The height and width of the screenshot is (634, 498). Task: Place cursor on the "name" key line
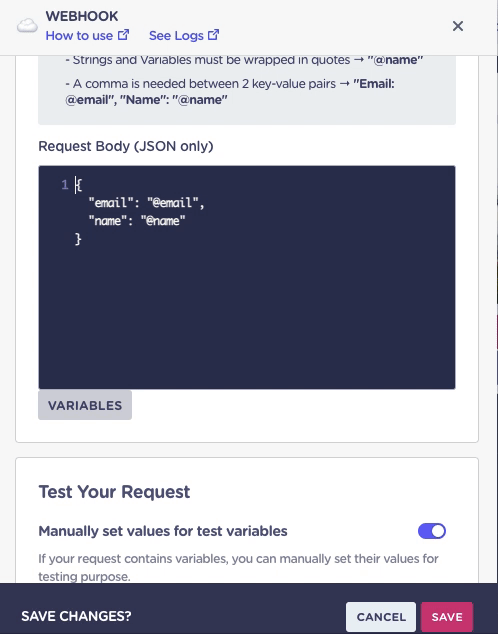pyautogui.click(x=137, y=221)
